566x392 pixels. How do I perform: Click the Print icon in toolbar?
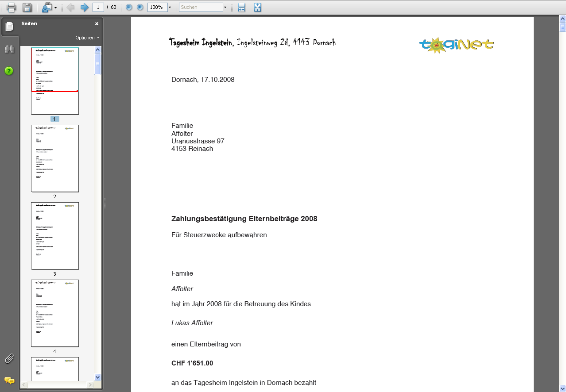click(11, 7)
